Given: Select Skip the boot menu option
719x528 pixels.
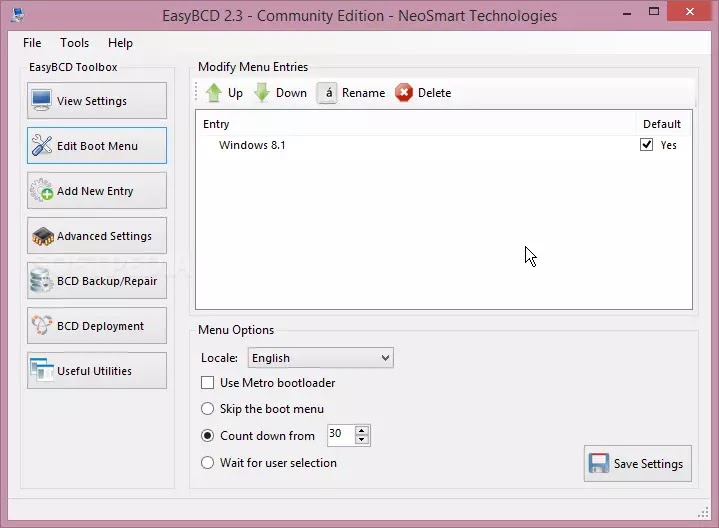Looking at the screenshot, I should [207, 409].
